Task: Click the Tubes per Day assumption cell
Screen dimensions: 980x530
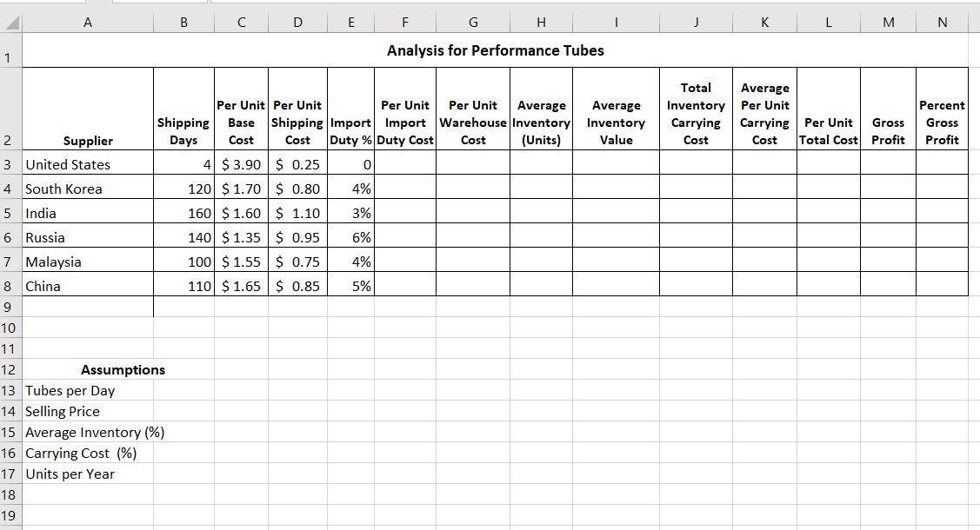Action: [x=87, y=390]
